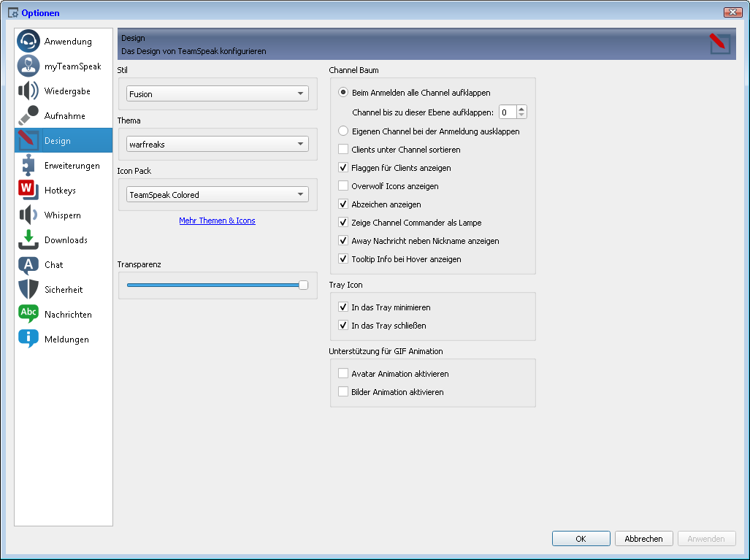Click the myTeamSpeak avatar icon
This screenshot has width=750, height=560.
(28, 66)
